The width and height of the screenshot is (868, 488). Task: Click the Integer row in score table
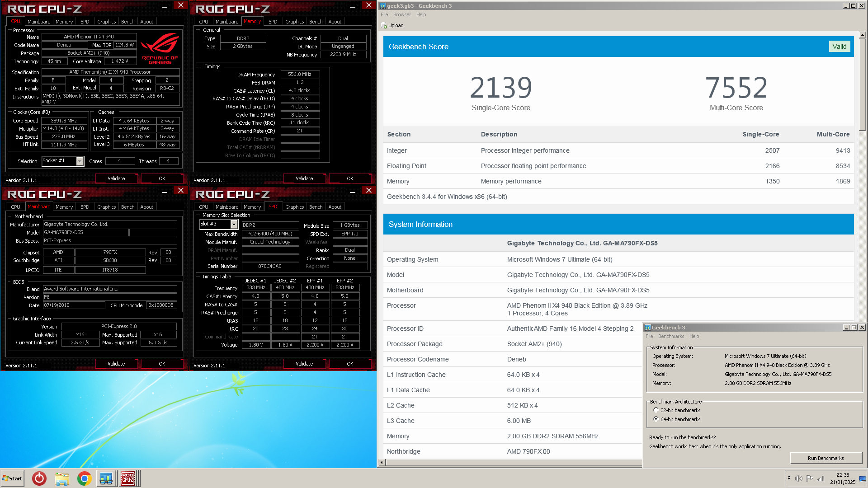pos(618,150)
